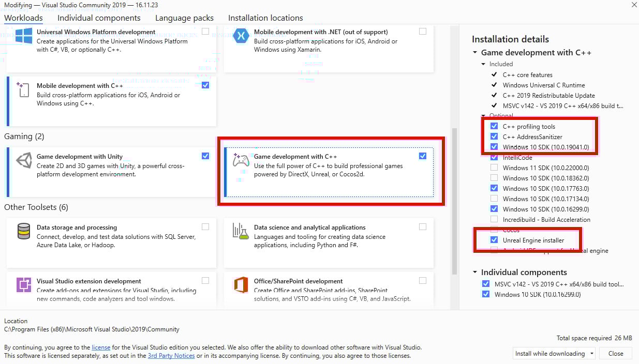Check Windows 10 SDK (10.0.18362.0)
Screen dimensions: 639x364
pyautogui.click(x=494, y=178)
